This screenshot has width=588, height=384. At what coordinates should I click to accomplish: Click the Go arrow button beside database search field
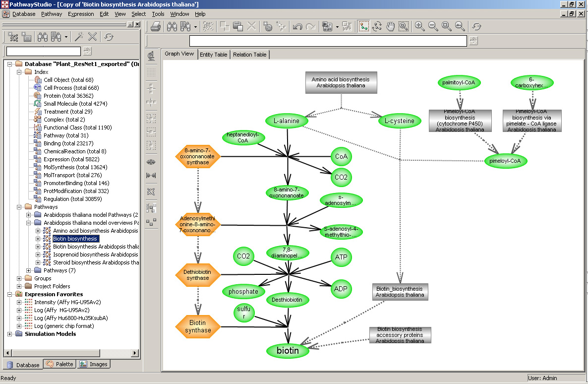tap(87, 51)
